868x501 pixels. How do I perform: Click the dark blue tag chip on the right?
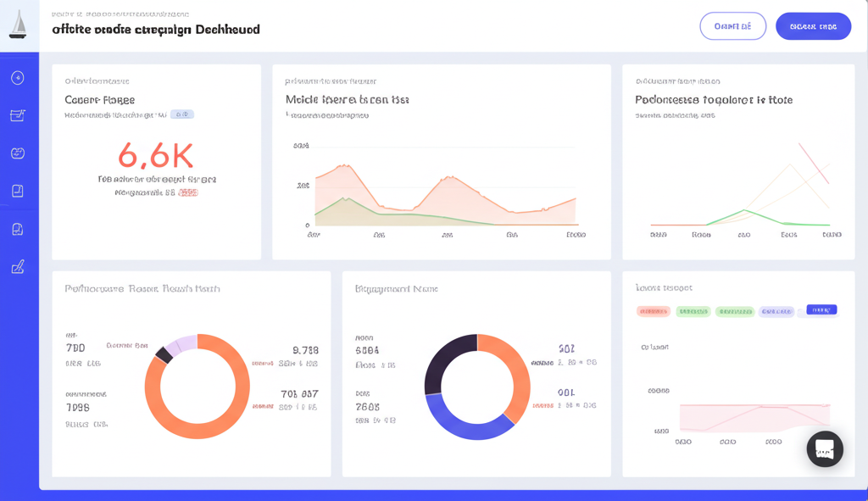(821, 311)
